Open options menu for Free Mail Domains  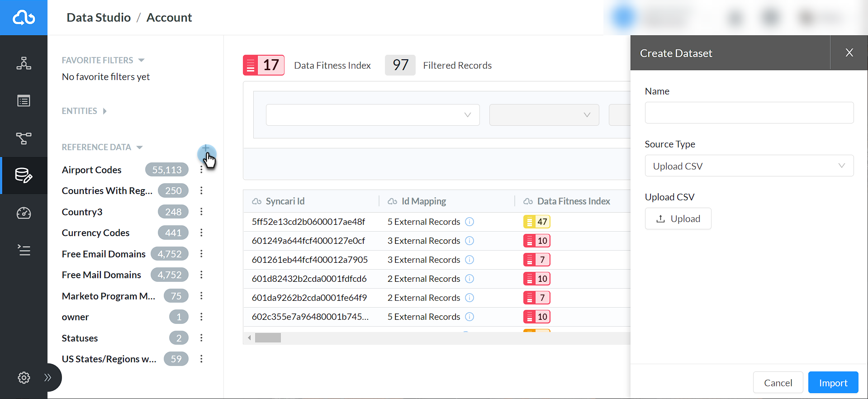[201, 275]
